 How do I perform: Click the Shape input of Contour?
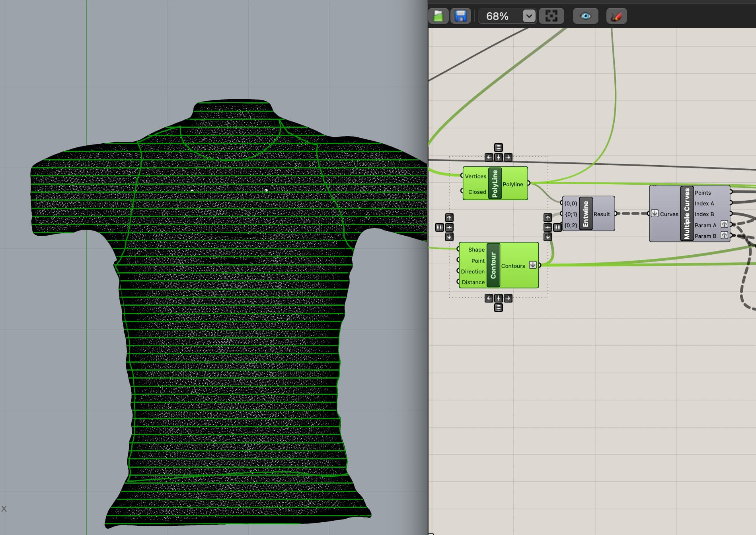pos(476,250)
